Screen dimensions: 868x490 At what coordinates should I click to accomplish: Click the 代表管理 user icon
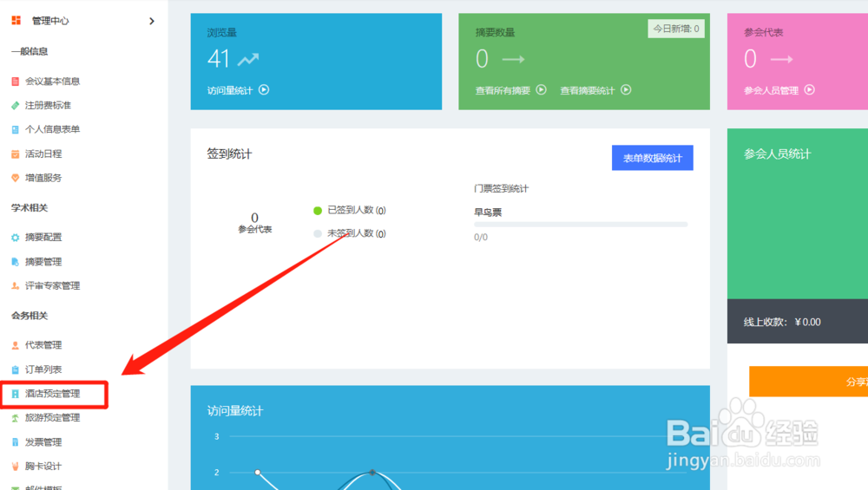tap(15, 345)
